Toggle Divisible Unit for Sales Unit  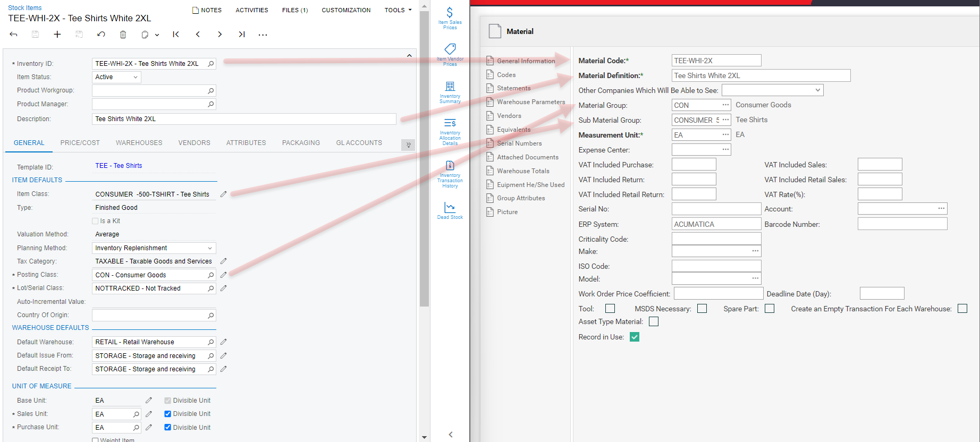pyautogui.click(x=167, y=414)
